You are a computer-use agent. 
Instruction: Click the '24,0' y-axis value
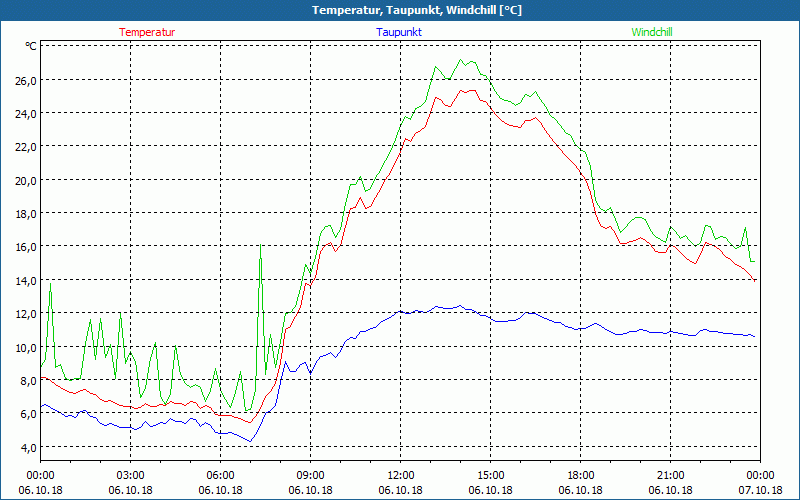tap(26, 114)
